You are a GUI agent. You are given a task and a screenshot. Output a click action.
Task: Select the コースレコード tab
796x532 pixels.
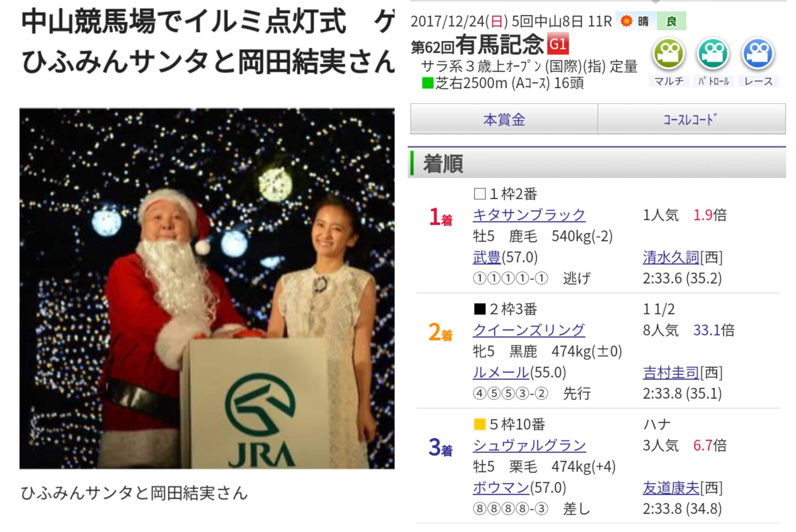click(x=691, y=119)
